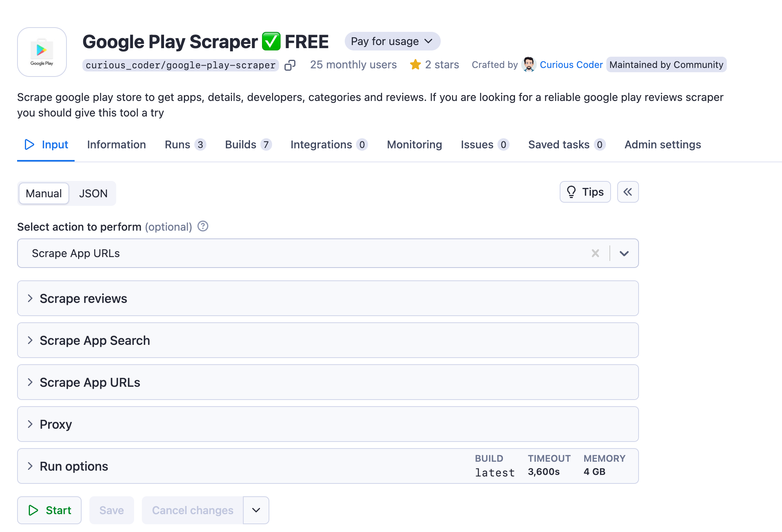The width and height of the screenshot is (782, 532).
Task: Toggle the Manual input mode tab
Action: 44,193
